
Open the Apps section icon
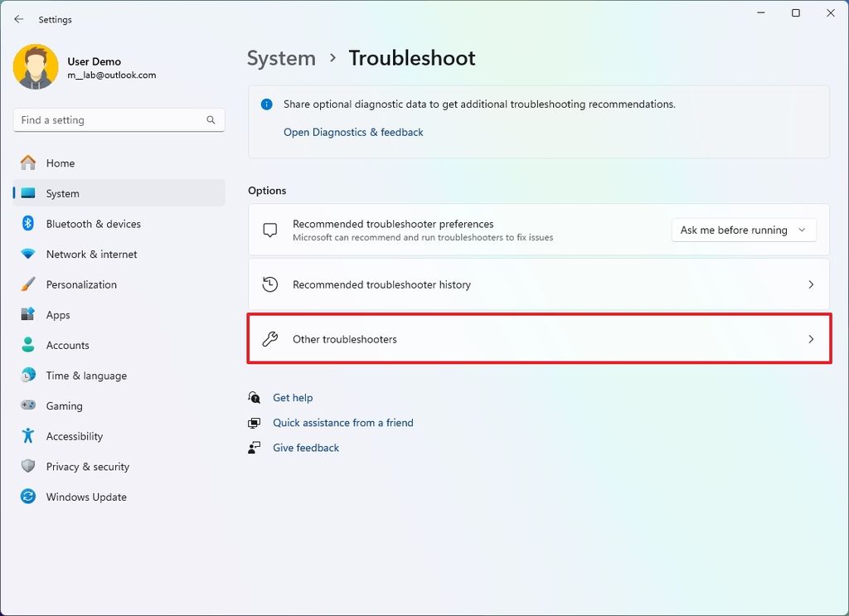(x=27, y=314)
